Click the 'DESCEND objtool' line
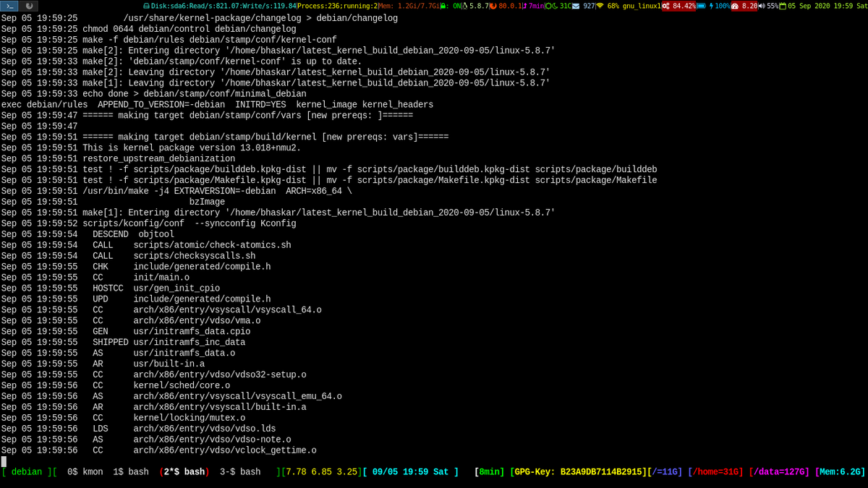868x488 pixels. coord(88,235)
